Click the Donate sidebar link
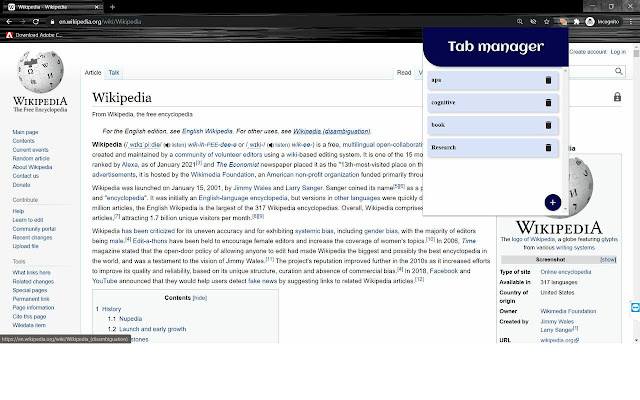Image resolution: width=640 pixels, height=400 pixels. tap(21, 185)
